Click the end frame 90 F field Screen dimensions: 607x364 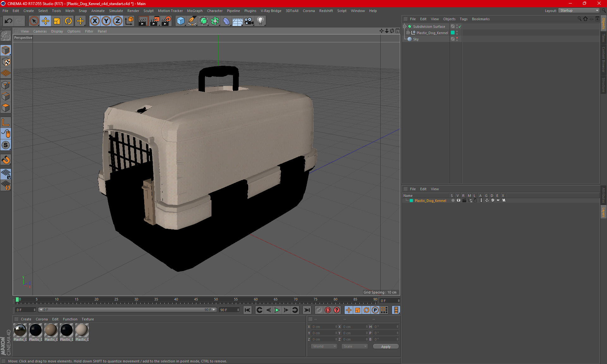click(229, 310)
